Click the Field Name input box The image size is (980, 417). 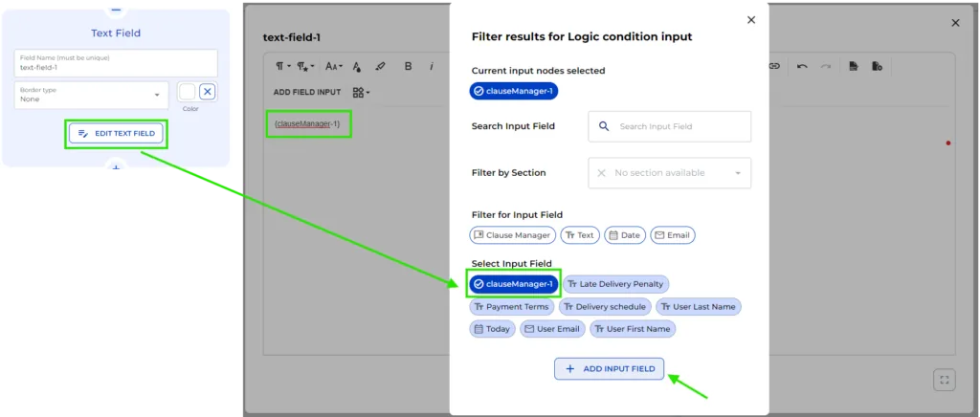point(116,63)
